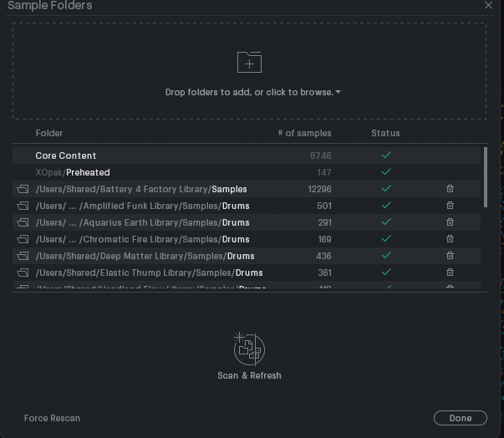Click the Force Rescan link

coord(52,418)
